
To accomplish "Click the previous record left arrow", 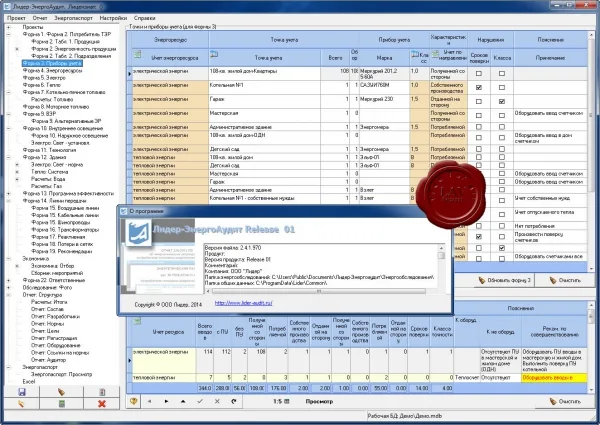I will click(x=150, y=401).
